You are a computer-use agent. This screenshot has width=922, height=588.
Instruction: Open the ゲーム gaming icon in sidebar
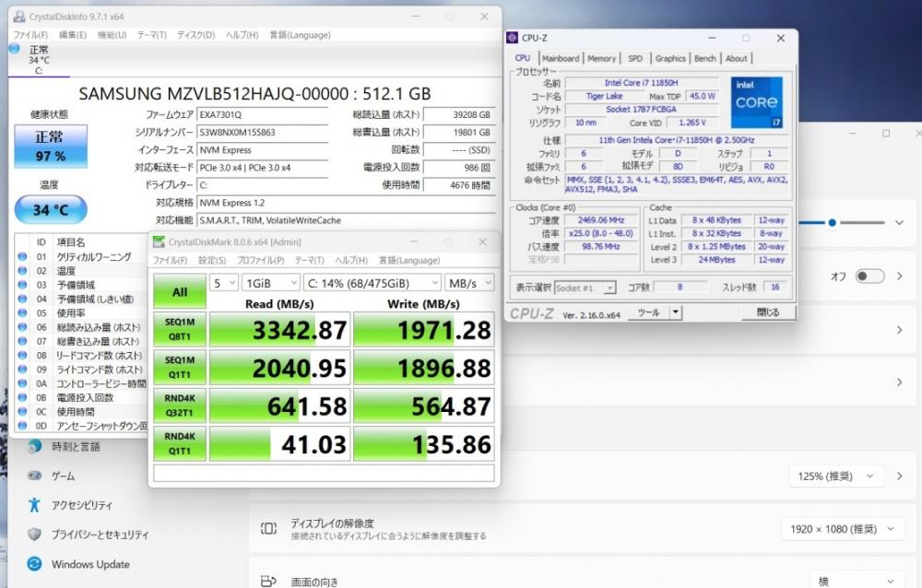34,476
